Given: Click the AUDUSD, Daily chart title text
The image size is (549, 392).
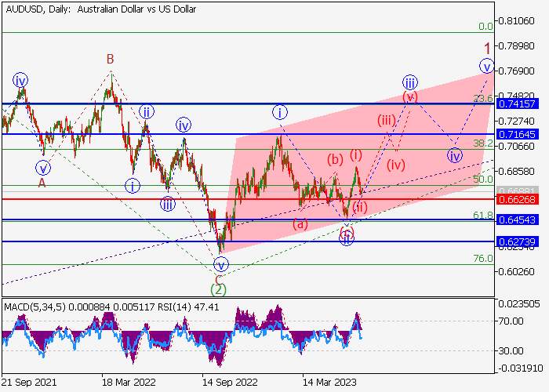Looking at the screenshot, I should (x=101, y=9).
